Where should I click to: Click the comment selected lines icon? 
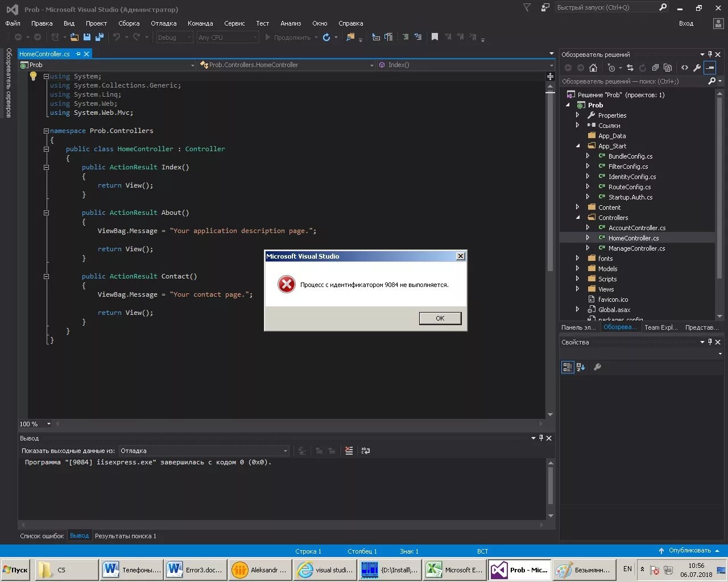pos(405,37)
